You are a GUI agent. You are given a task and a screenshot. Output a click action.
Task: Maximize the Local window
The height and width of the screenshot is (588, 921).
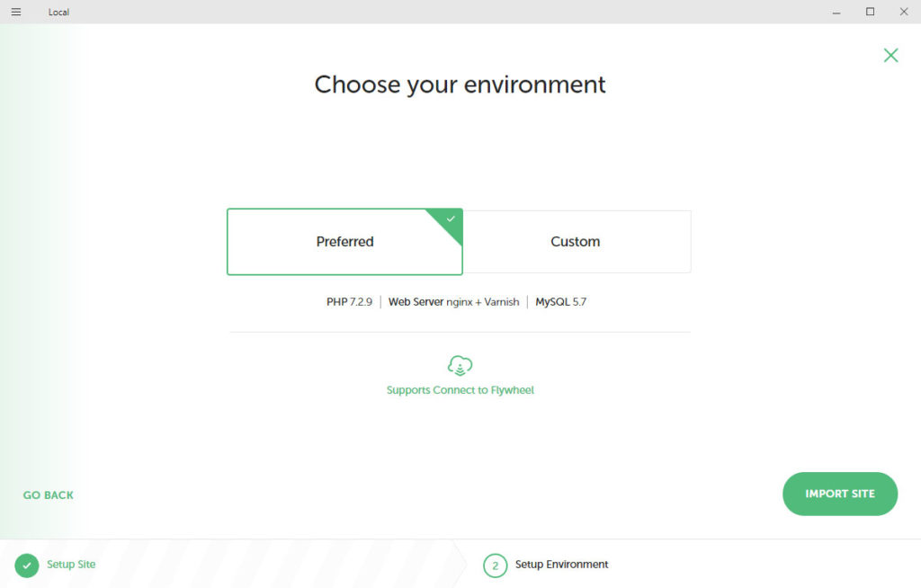(870, 12)
